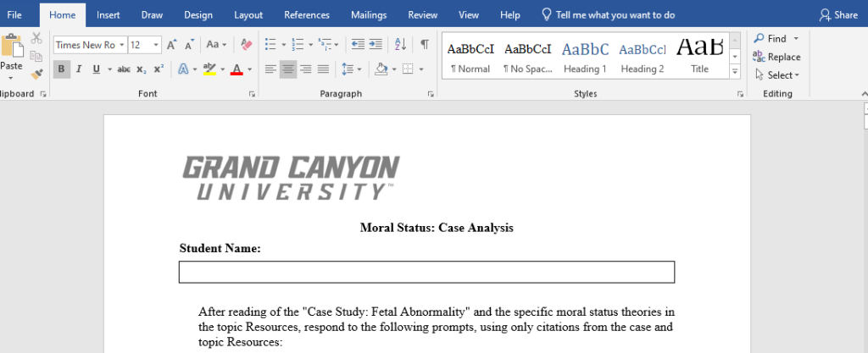
Task: Open Font dialog launcher
Action: click(x=252, y=95)
